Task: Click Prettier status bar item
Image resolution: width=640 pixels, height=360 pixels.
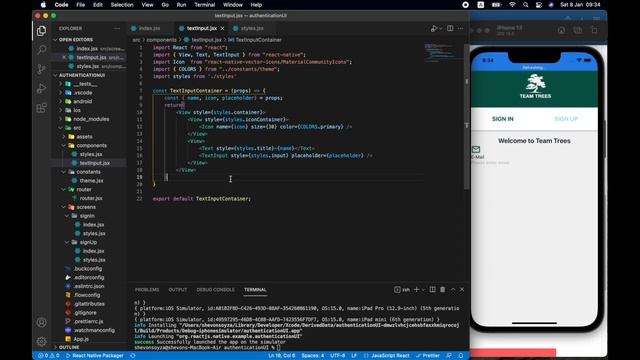Action: click(x=427, y=356)
